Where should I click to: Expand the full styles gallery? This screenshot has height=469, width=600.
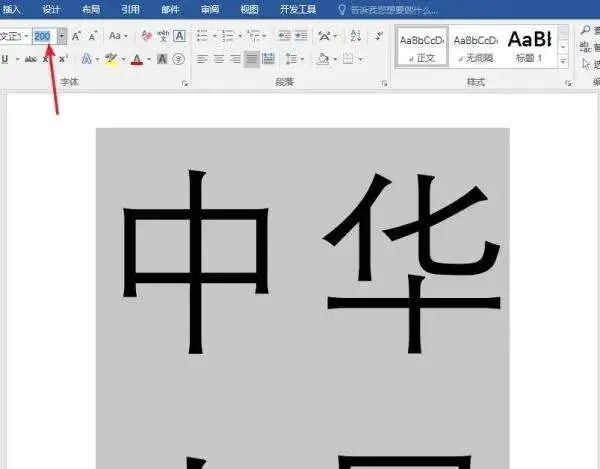click(x=563, y=61)
